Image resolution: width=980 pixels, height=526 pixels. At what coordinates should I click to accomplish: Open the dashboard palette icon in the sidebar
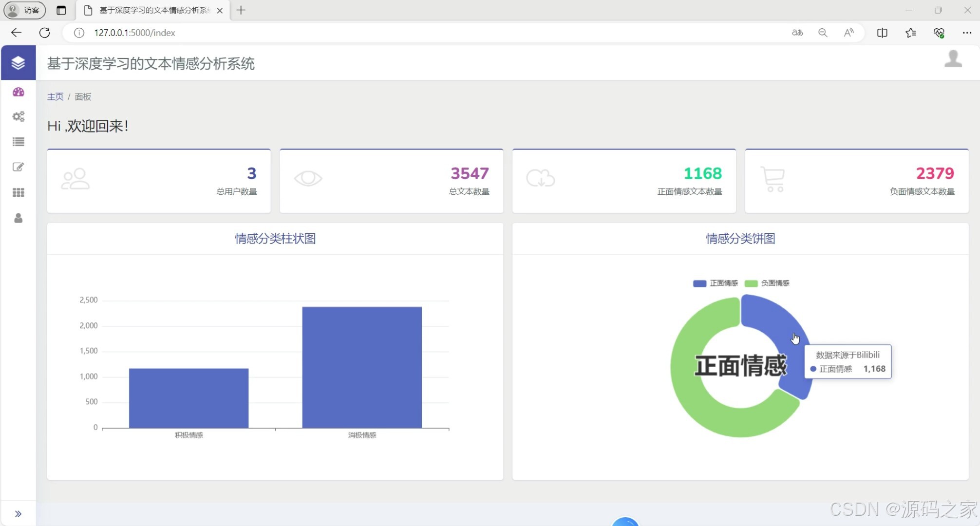19,92
